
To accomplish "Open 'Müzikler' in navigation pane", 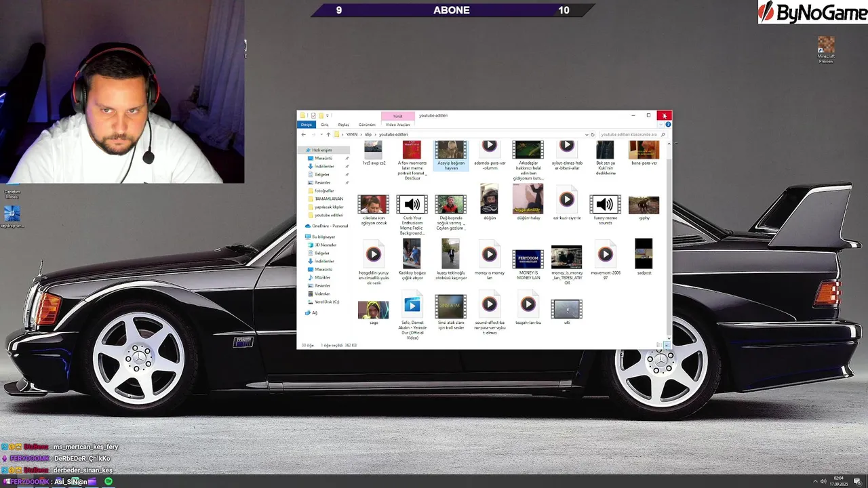I will pos(319,277).
